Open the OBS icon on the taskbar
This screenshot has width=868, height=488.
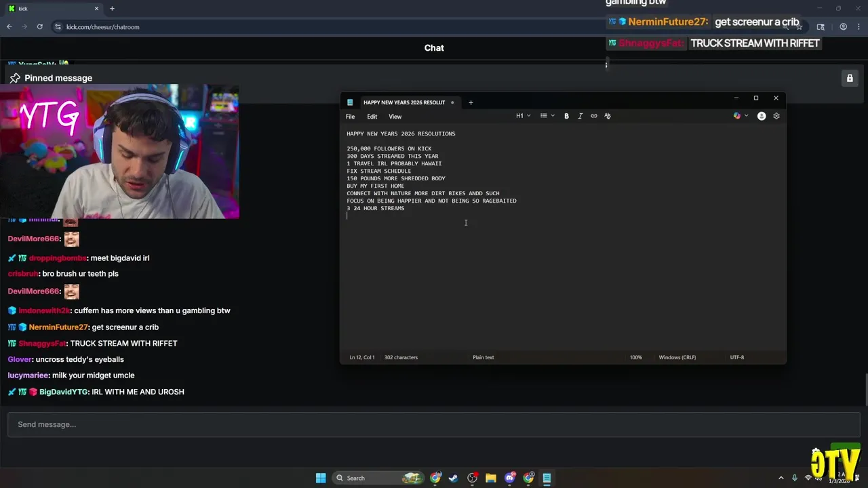473,478
